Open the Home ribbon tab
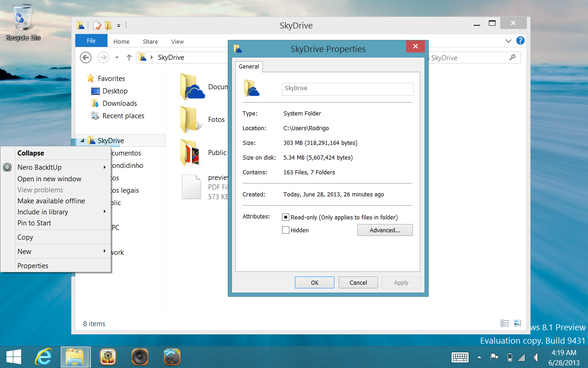The width and height of the screenshot is (588, 368). coord(121,41)
